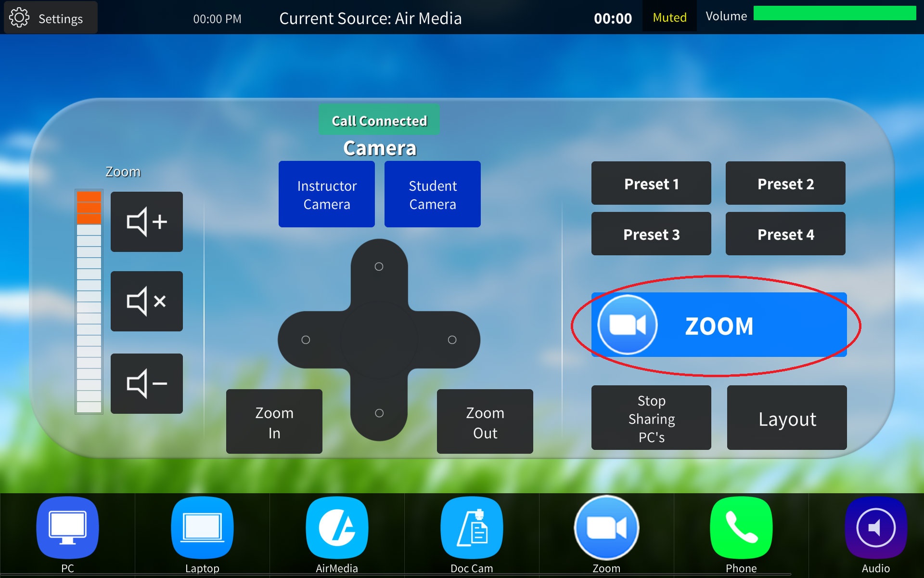
Task: Raise Zoom volume with speaker plus button
Action: pos(147,222)
